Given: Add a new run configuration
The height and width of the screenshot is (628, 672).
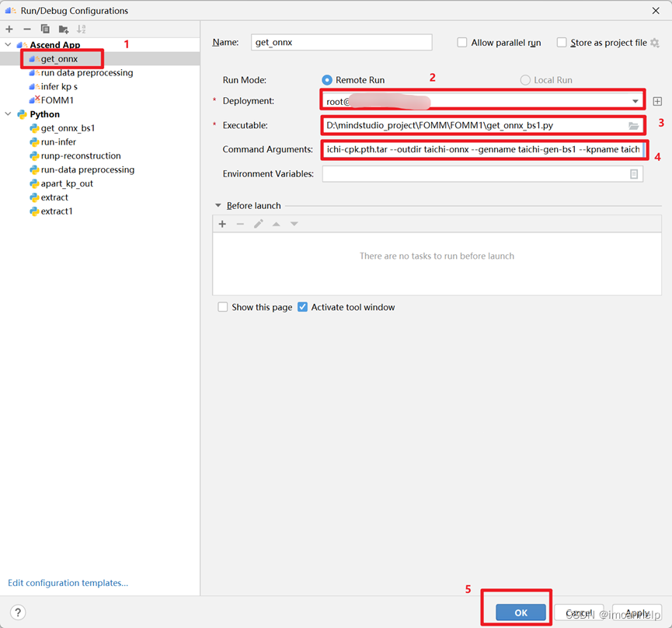Looking at the screenshot, I should pos(9,29).
